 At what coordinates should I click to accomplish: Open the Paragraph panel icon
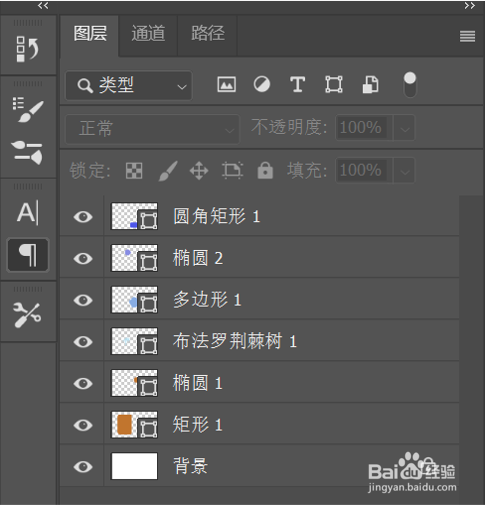coord(28,255)
